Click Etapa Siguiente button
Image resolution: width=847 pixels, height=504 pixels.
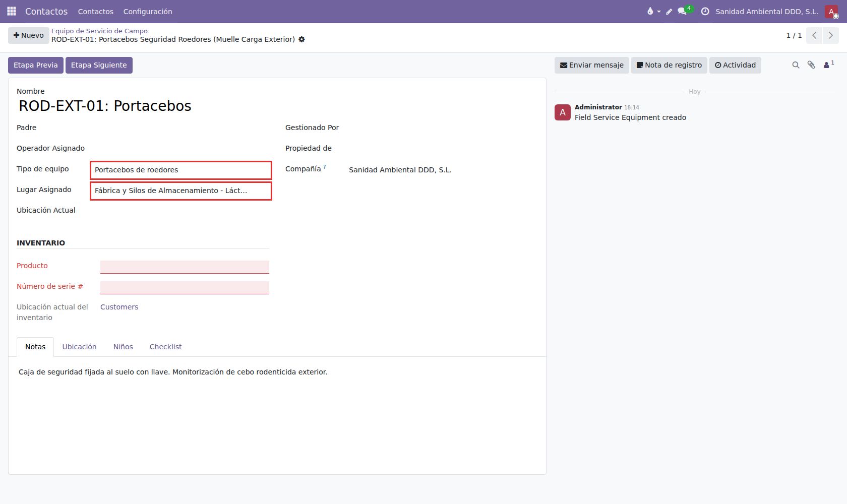pos(99,65)
